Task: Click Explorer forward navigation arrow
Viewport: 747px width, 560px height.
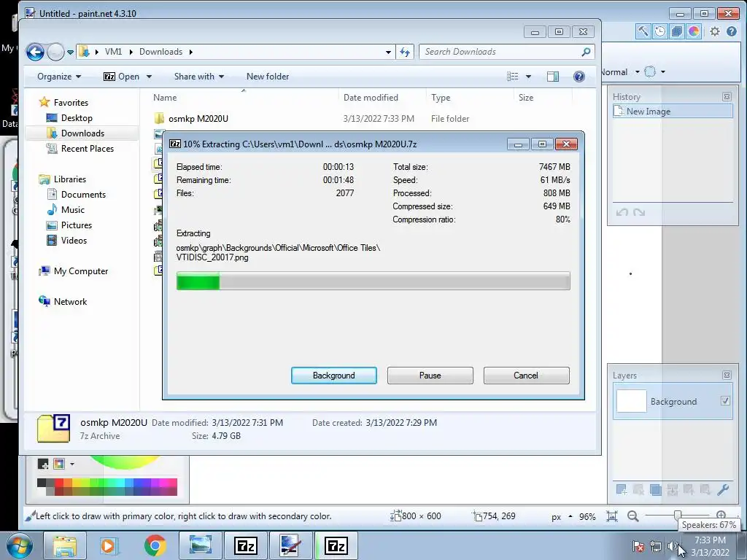Action: 55,52
